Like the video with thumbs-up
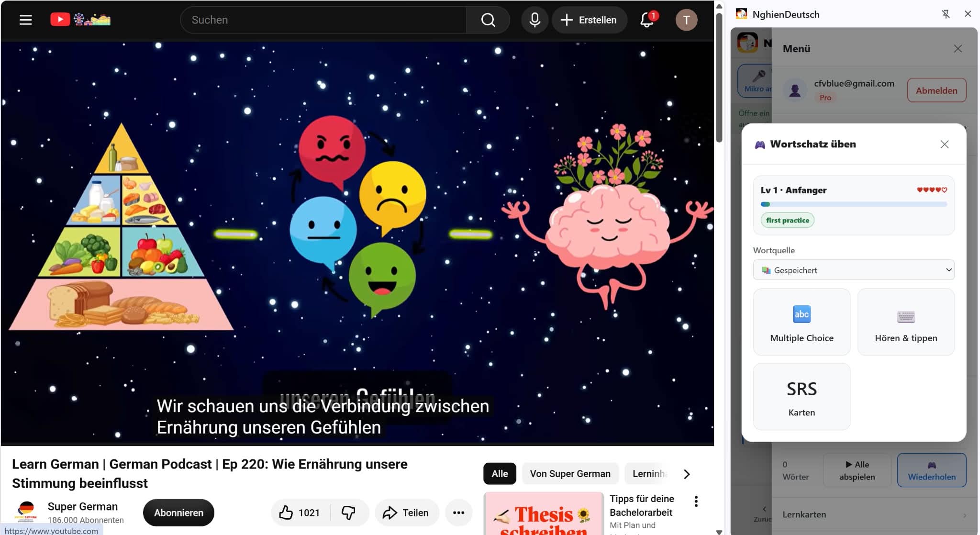 [x=301, y=513]
